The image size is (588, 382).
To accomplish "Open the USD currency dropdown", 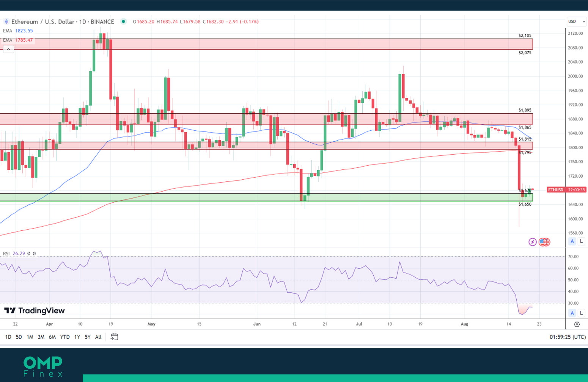I will click(576, 22).
